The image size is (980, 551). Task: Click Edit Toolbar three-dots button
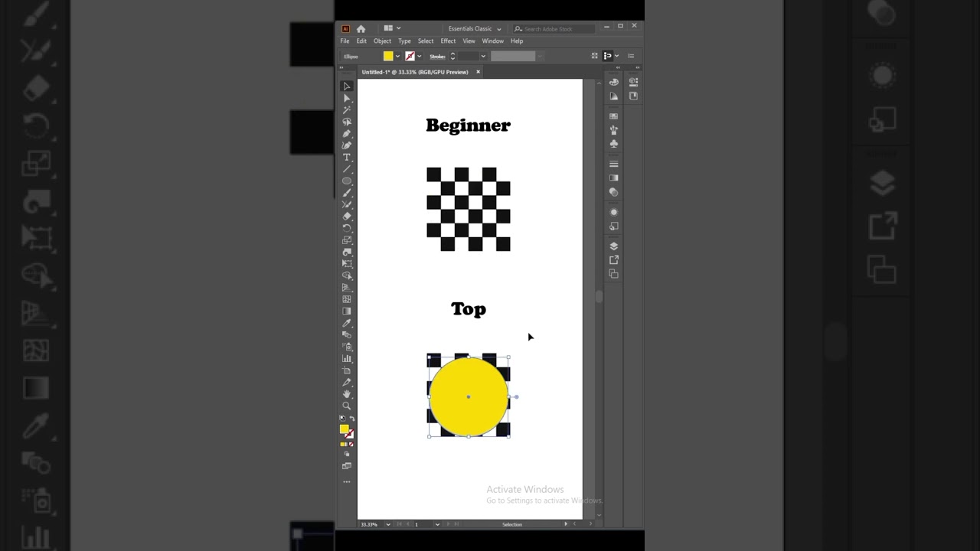click(x=347, y=482)
